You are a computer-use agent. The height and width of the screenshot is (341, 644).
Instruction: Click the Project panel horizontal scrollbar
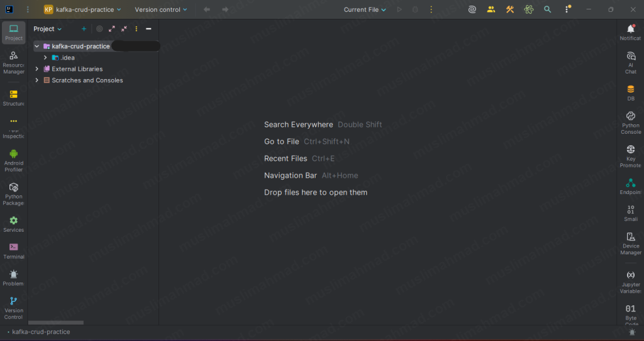click(56, 323)
